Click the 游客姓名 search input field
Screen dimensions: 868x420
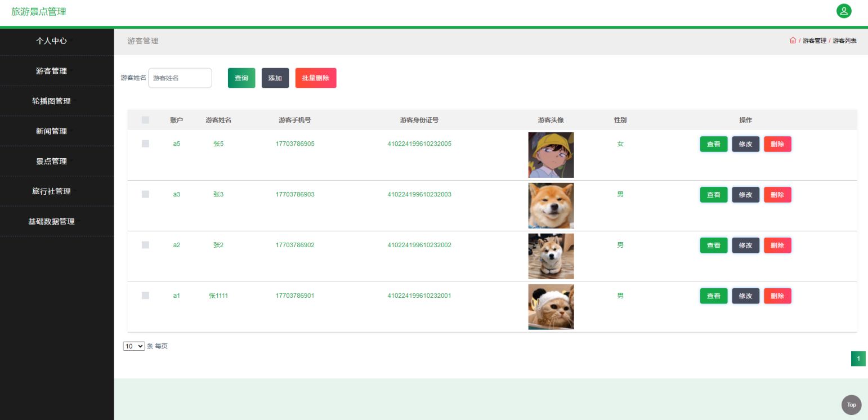(180, 78)
